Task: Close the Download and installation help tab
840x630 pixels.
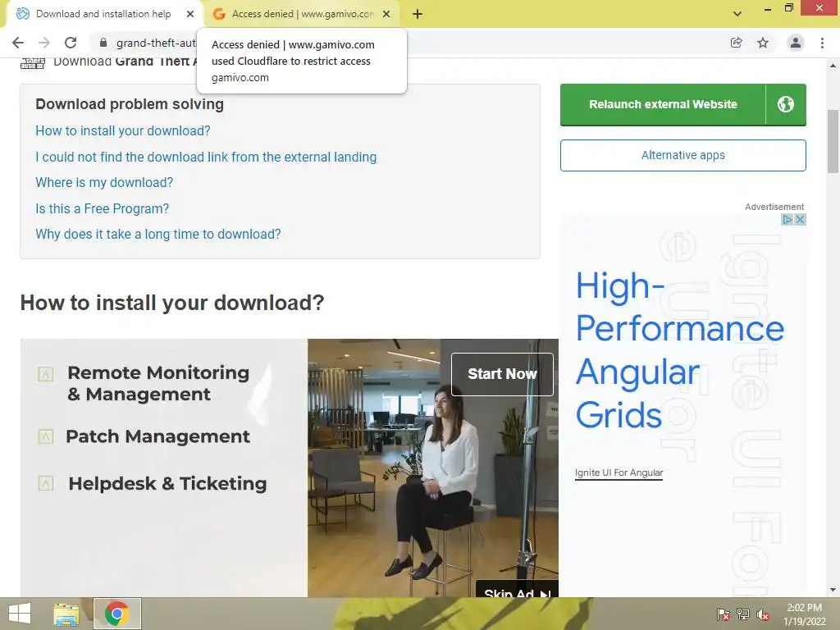Action: point(190,14)
